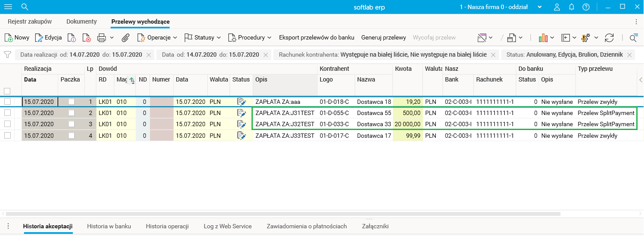644x236 pixels.
Task: Toggle the select-all header checkbox
Action: click(x=7, y=91)
